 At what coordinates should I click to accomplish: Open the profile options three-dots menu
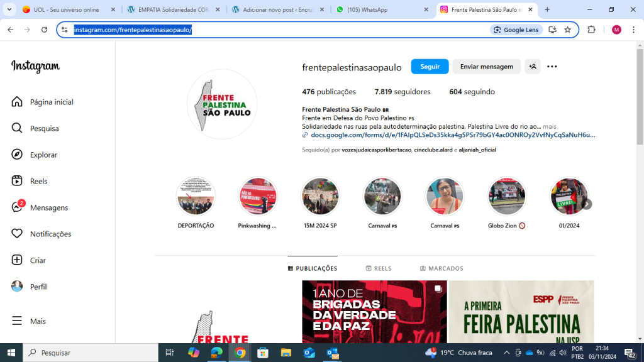pyautogui.click(x=552, y=67)
